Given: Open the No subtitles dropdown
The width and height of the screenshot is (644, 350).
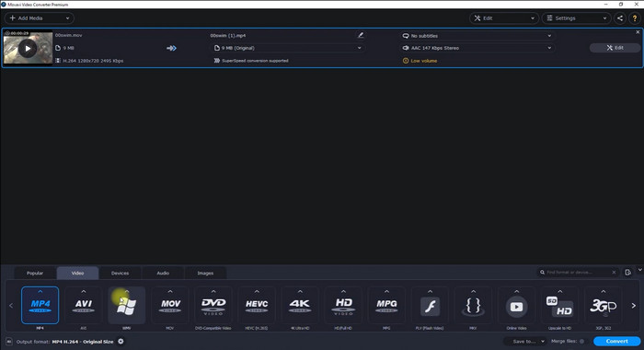Looking at the screenshot, I should click(x=477, y=36).
